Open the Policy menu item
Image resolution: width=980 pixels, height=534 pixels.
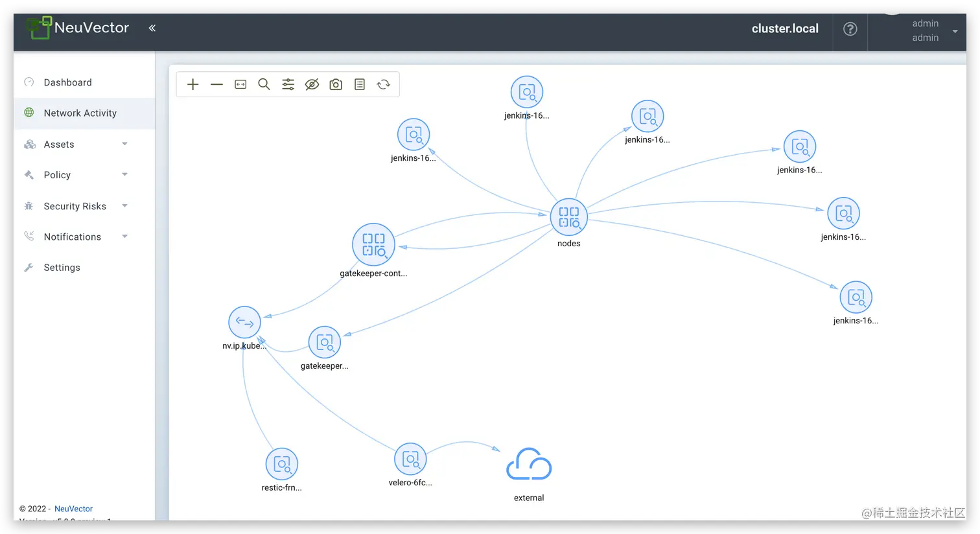click(57, 175)
